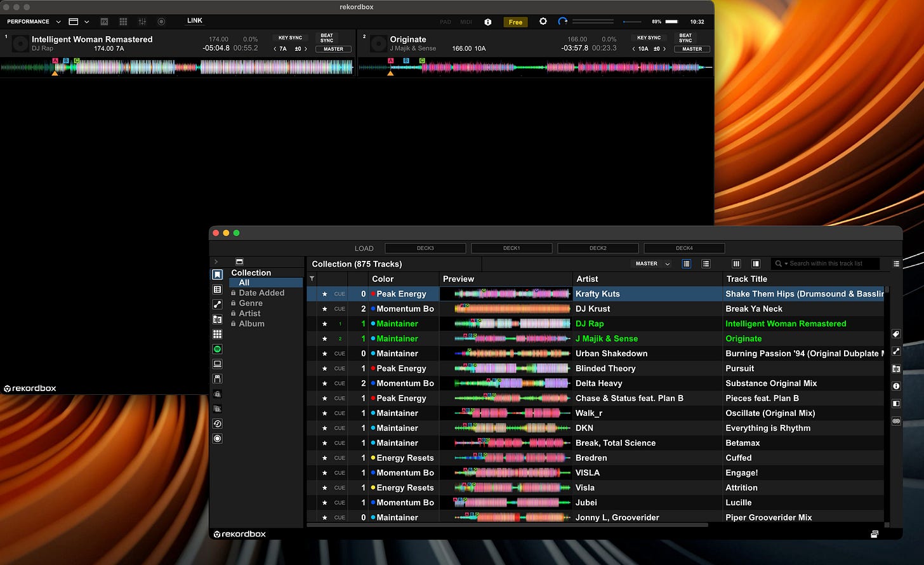This screenshot has width=924, height=565.
Task: Click the record circle icon in top bar
Action: coord(161,22)
